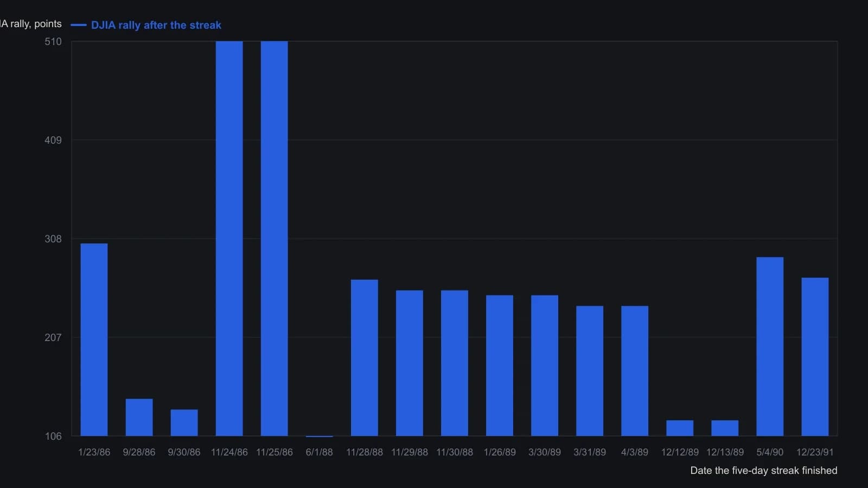The image size is (868, 488).
Task: Toggle the DJIA rally after the streak legend
Action: [146, 25]
